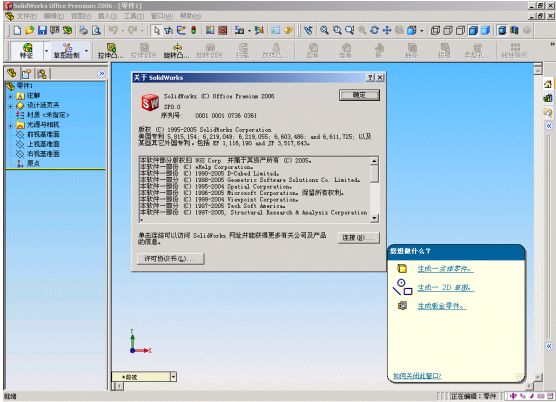Toggle the Wireframe display style
Image resolution: width=556 pixels, height=402 pixels.
(x=435, y=30)
